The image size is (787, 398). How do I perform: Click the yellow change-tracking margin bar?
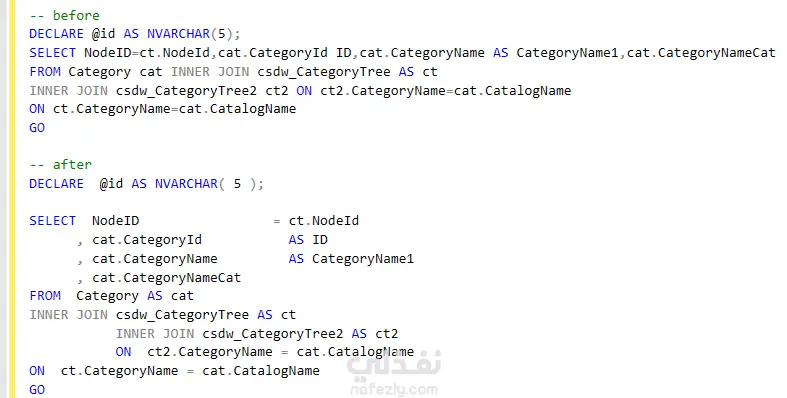point(12,199)
